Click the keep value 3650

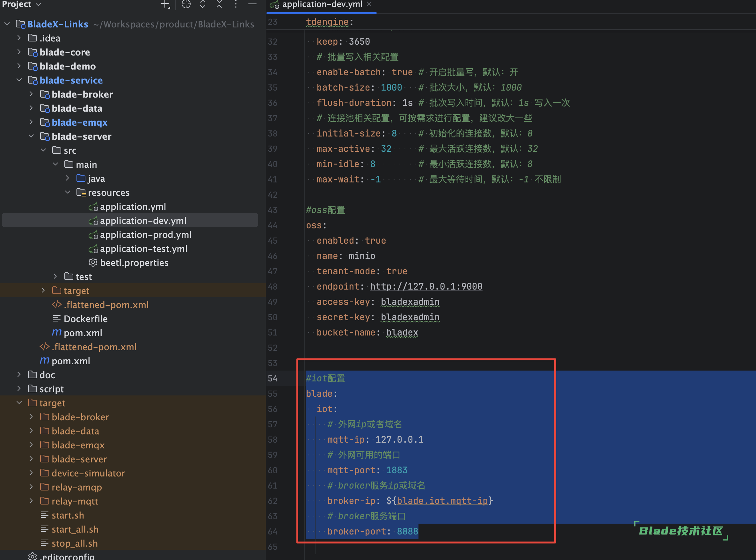coord(360,42)
